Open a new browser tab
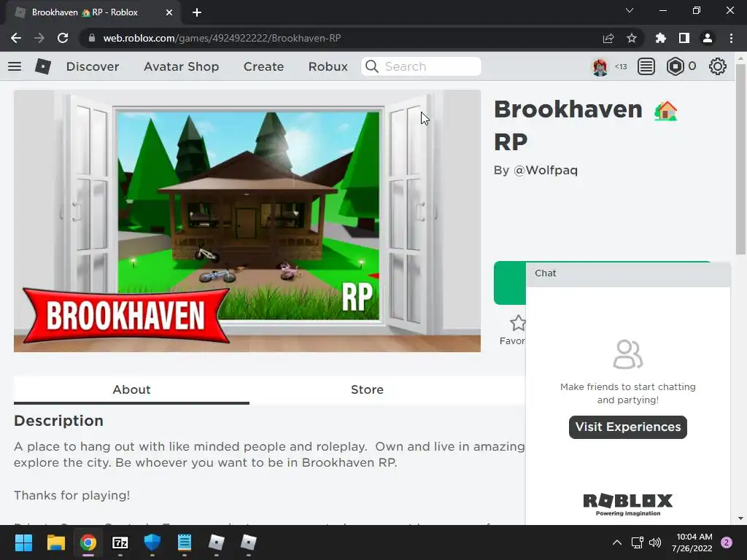Image resolution: width=747 pixels, height=560 pixels. pyautogui.click(x=197, y=12)
